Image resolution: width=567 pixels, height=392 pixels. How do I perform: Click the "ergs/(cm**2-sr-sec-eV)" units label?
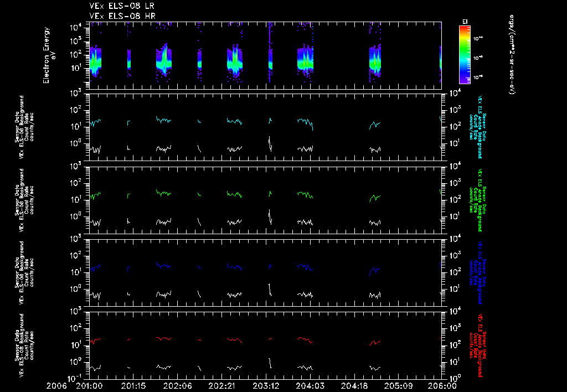[x=512, y=55]
